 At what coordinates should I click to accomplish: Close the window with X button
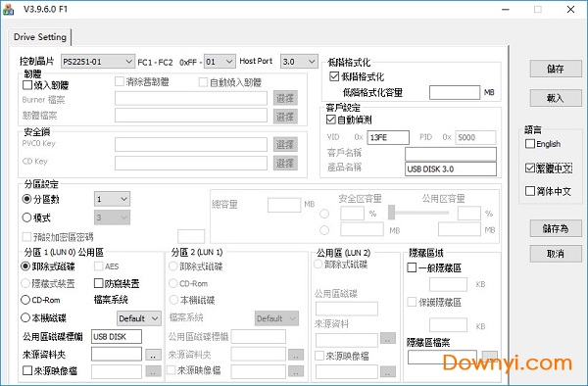pyautogui.click(x=570, y=10)
